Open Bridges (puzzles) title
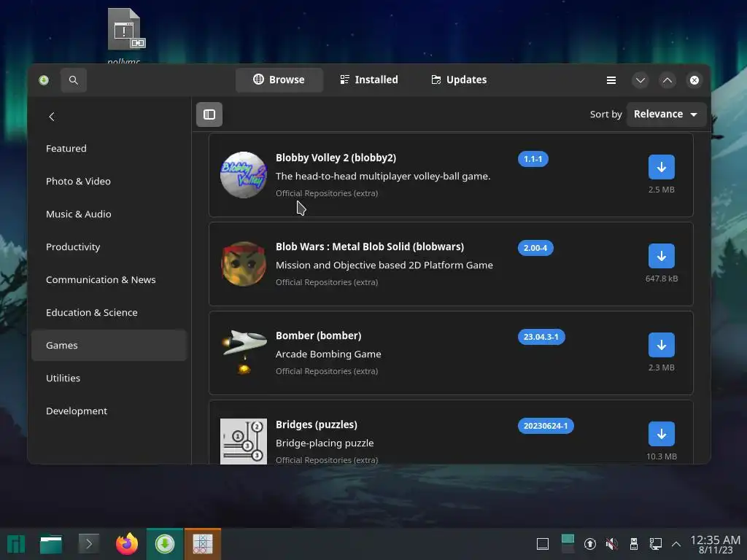Image resolution: width=747 pixels, height=560 pixels. 317,425
